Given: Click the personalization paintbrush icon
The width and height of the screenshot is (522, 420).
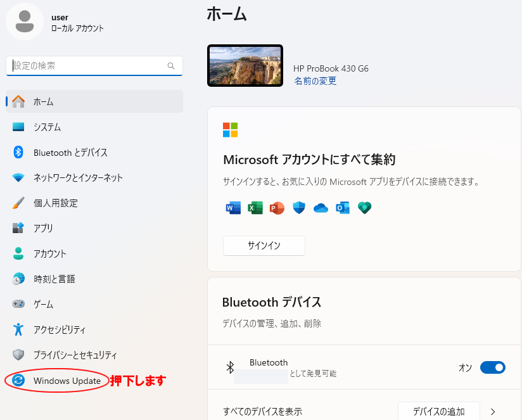Looking at the screenshot, I should pos(18,203).
